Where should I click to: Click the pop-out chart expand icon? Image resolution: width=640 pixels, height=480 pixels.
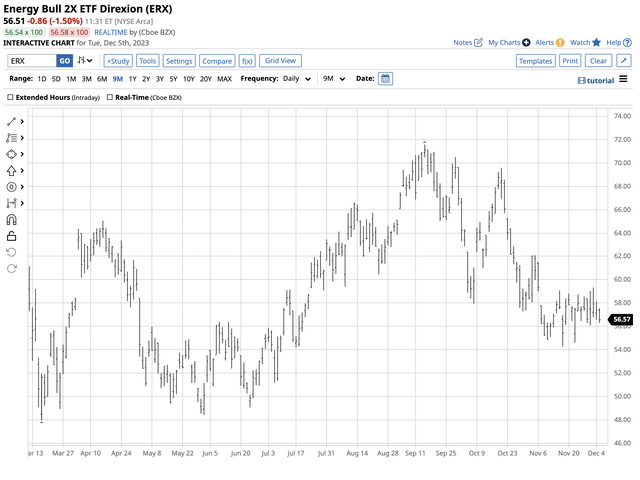tap(624, 61)
